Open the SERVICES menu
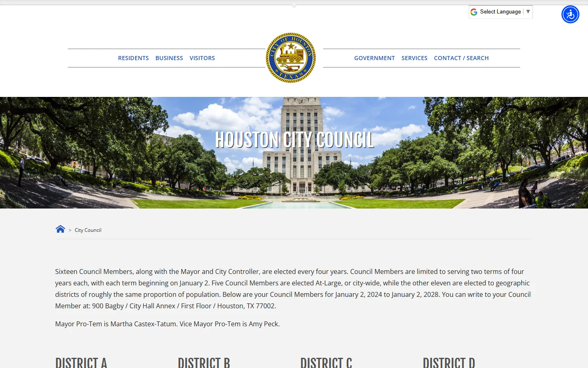This screenshot has height=368, width=588. [x=414, y=58]
